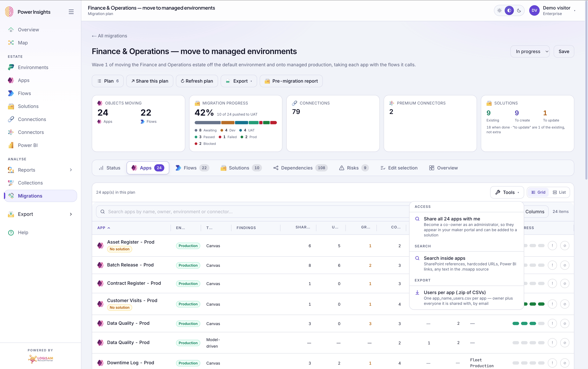Switch to the Status tab
The height and width of the screenshot is (369, 588).
109,168
